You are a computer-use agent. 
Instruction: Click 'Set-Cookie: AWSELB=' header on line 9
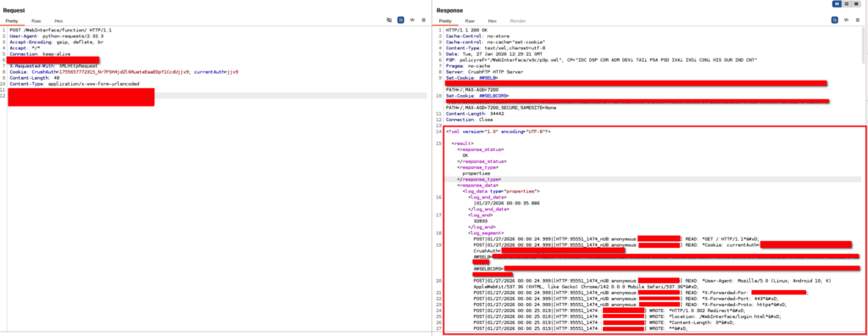coord(472,77)
